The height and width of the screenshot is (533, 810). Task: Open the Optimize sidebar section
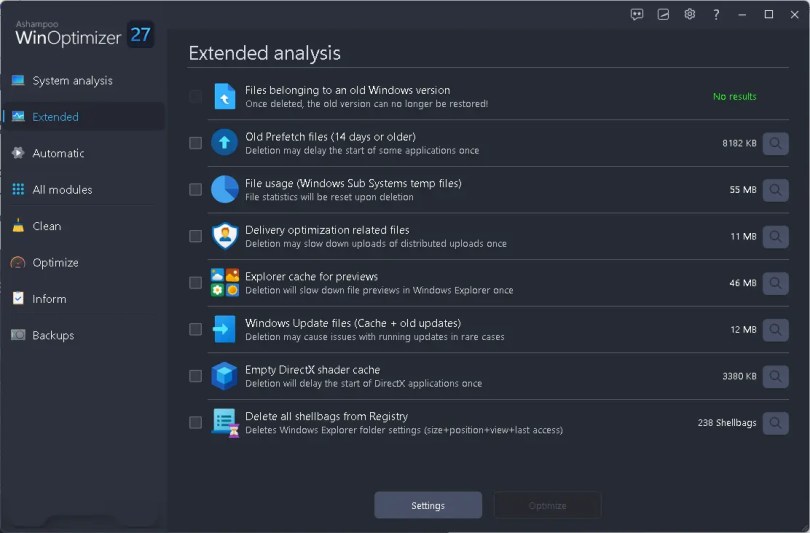[x=84, y=262]
